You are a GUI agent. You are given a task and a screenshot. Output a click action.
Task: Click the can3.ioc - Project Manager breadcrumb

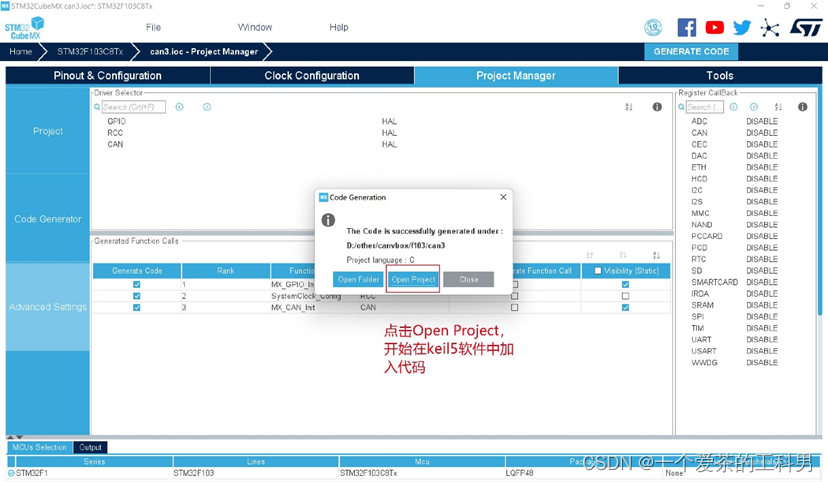[x=204, y=52]
